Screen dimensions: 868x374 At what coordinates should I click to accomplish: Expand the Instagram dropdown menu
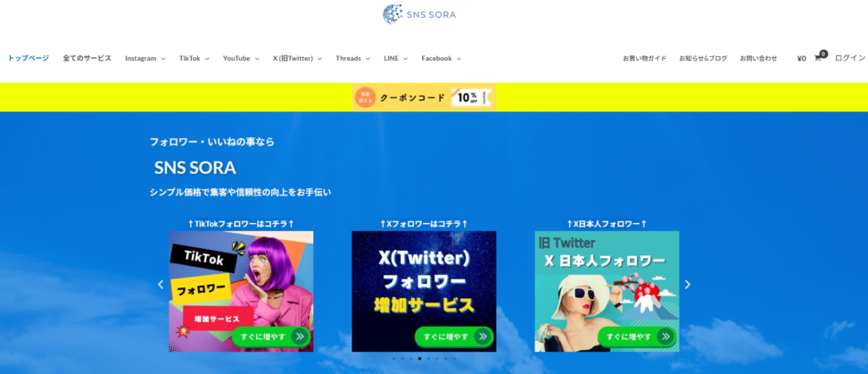tap(145, 58)
